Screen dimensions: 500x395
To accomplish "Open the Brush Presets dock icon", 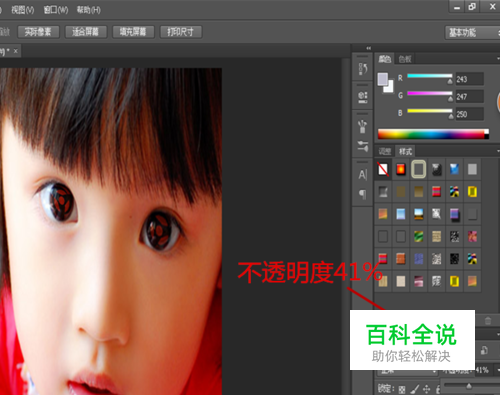I will coord(363,127).
